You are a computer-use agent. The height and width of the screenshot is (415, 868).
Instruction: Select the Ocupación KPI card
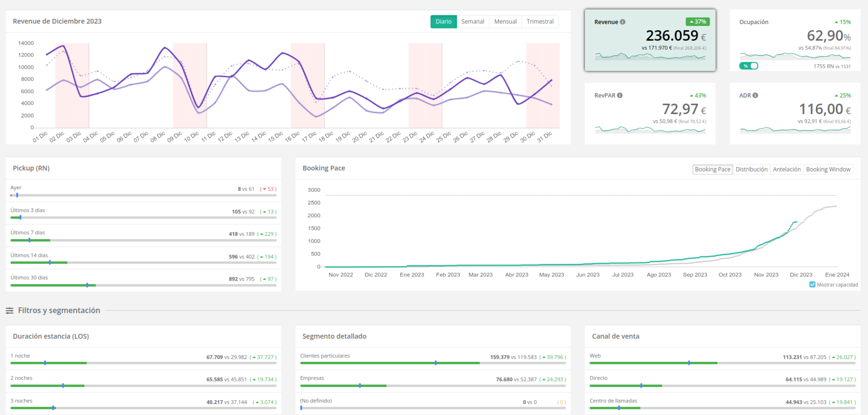795,40
